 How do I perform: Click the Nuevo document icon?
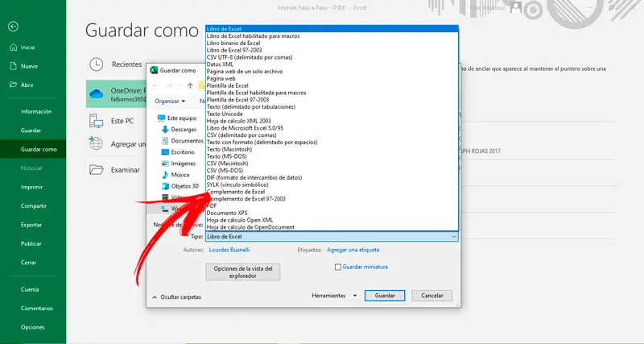(13, 66)
